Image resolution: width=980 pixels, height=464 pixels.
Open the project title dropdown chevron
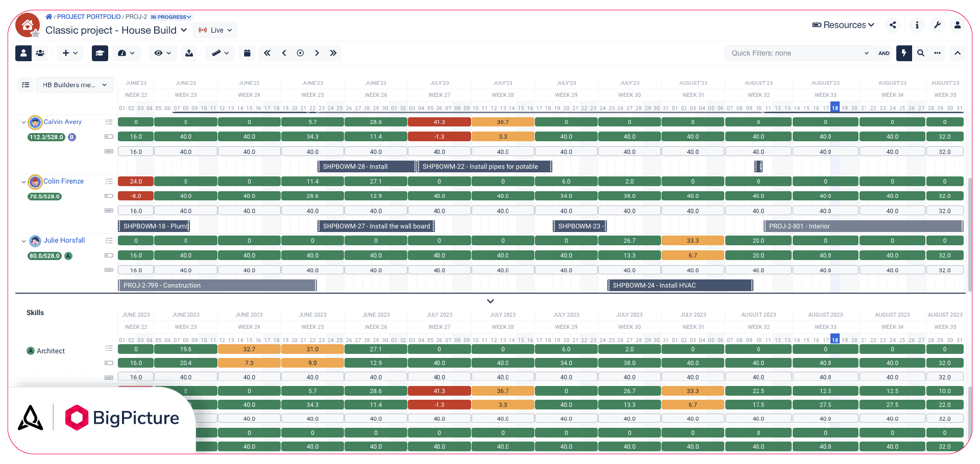pos(184,30)
